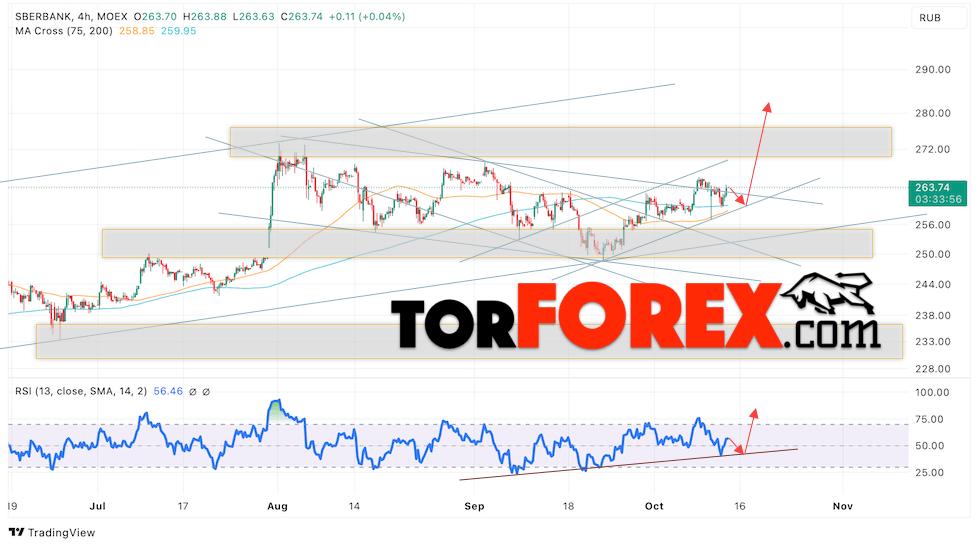Click the RSI value 56.46
The height and width of the screenshot is (547, 979).
coord(168,392)
